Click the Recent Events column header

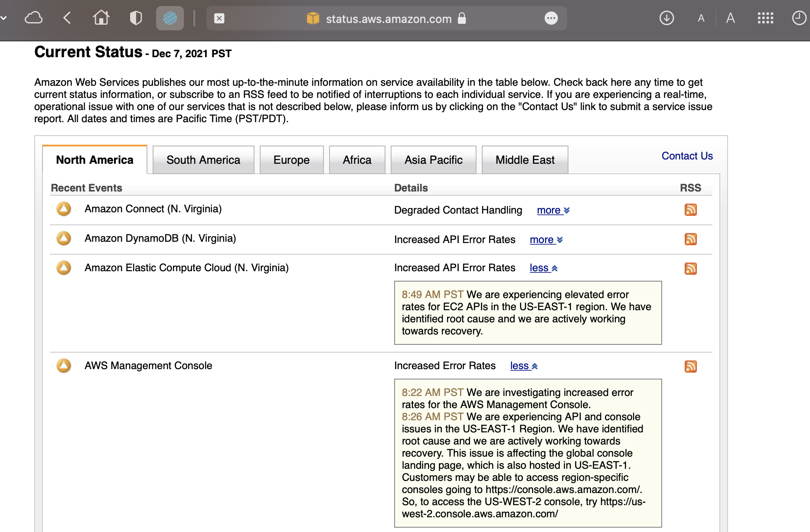coord(86,188)
